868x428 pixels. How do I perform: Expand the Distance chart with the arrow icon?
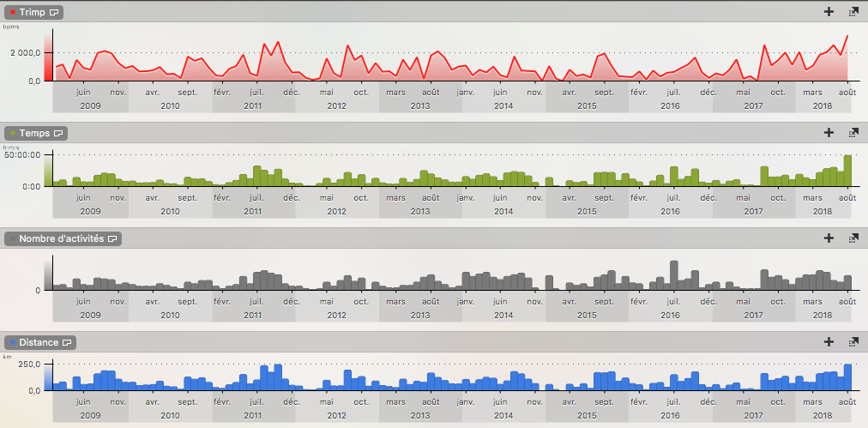pos(853,342)
